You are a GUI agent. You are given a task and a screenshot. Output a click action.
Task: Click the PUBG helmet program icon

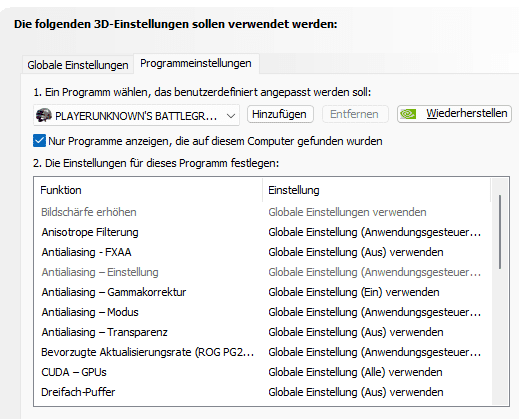point(44,115)
